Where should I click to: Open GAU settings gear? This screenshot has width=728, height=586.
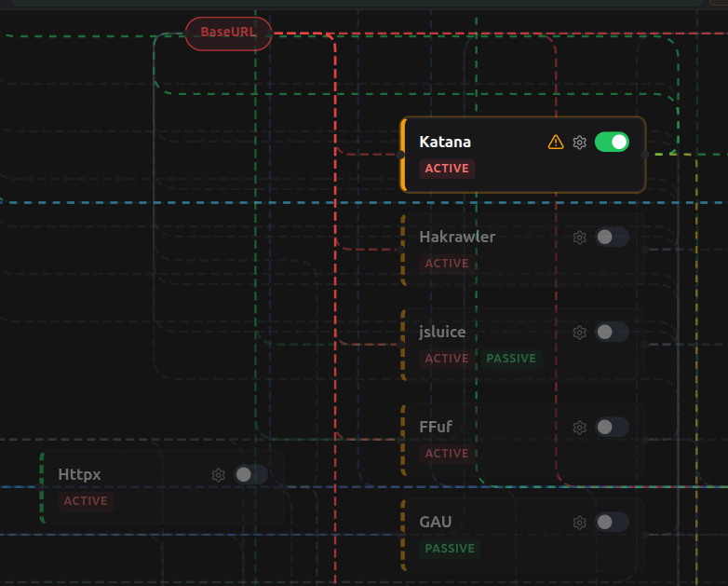coord(579,523)
